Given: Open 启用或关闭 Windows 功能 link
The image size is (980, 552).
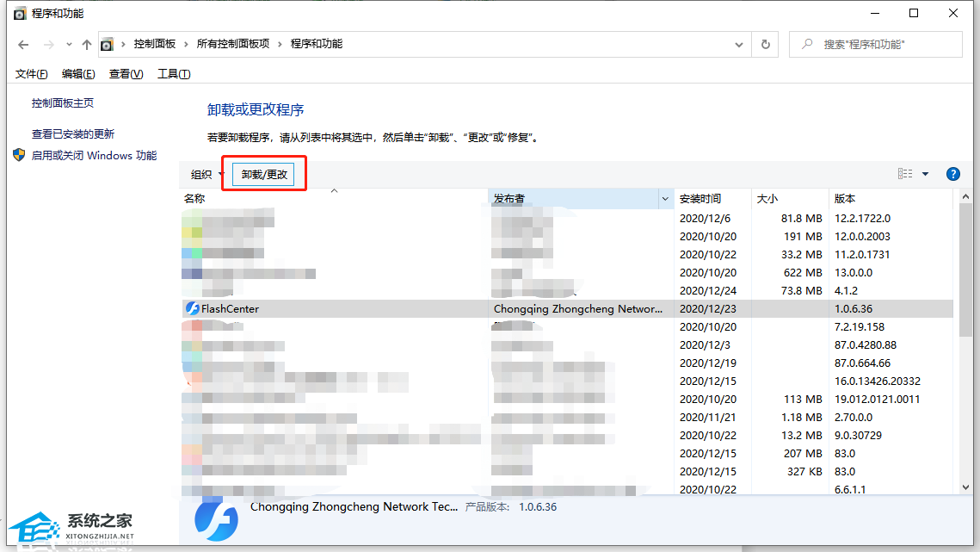Looking at the screenshot, I should [94, 155].
